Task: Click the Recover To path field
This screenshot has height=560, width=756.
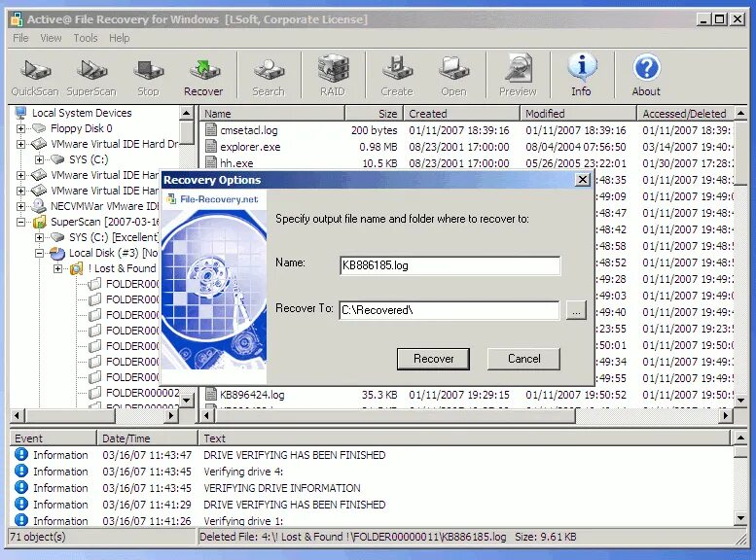Action: coord(450,310)
